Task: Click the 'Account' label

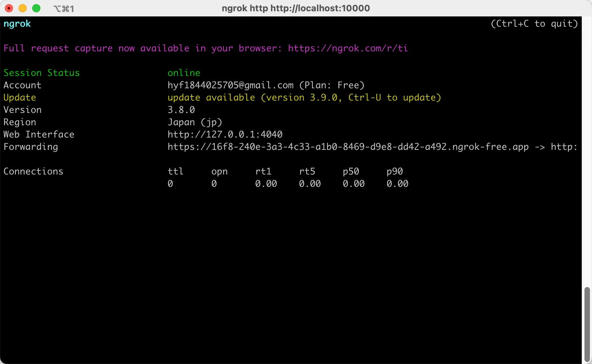Action: (x=22, y=85)
